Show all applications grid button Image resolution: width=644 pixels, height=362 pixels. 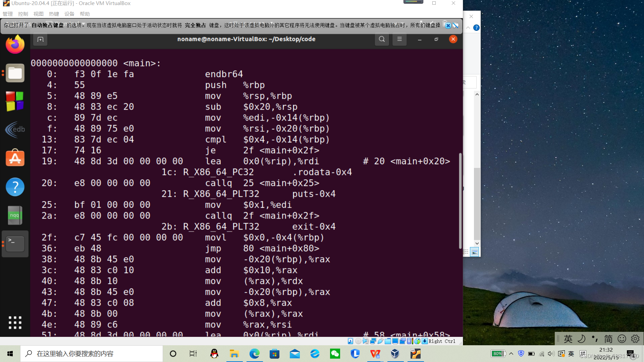point(15,322)
